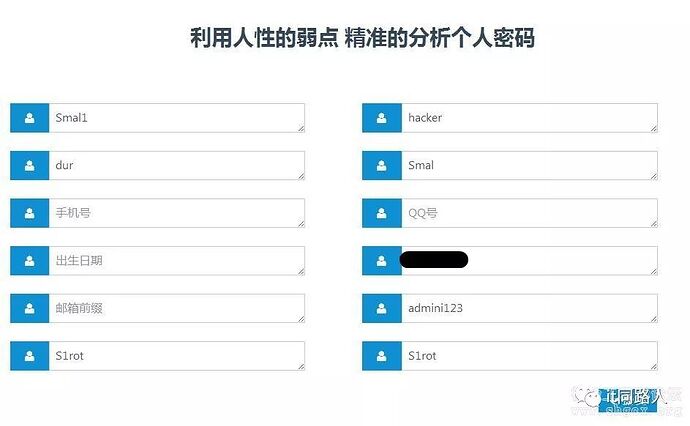The height and width of the screenshot is (426, 690).
Task: Select the 出生日期 birthday field
Action: (x=175, y=260)
